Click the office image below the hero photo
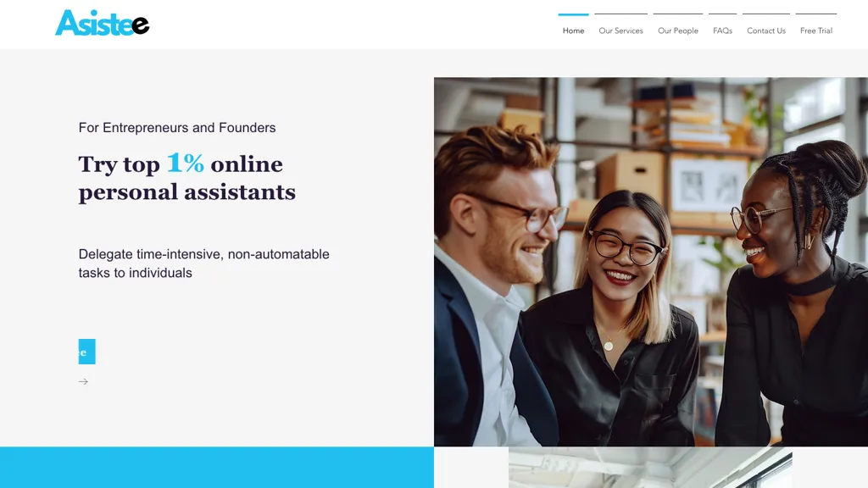The image size is (868, 488). [x=650, y=468]
